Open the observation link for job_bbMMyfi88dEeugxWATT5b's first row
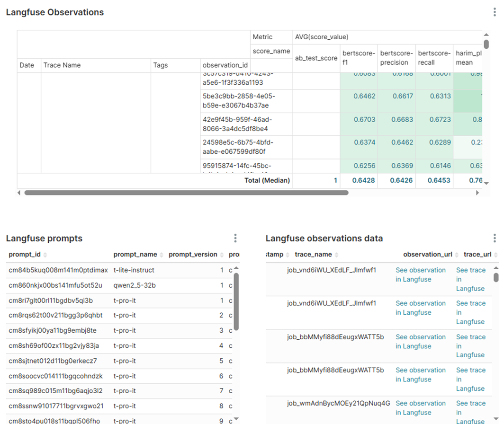504x424 pixels. point(421,341)
